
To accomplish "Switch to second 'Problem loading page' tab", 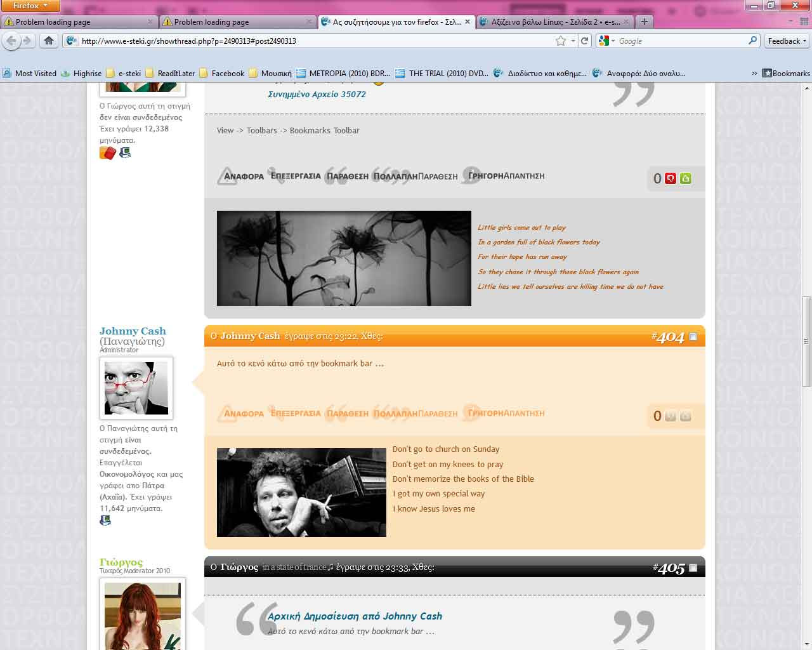I will (x=238, y=22).
